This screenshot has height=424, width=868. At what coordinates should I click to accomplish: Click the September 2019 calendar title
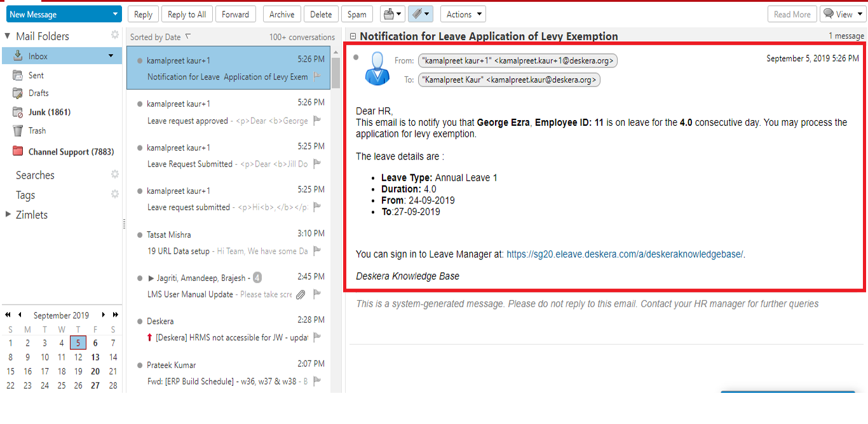click(61, 315)
